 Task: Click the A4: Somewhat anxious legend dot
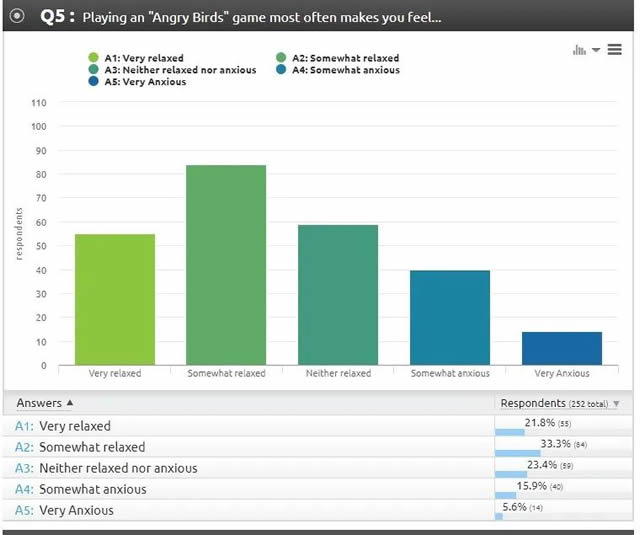pos(282,70)
